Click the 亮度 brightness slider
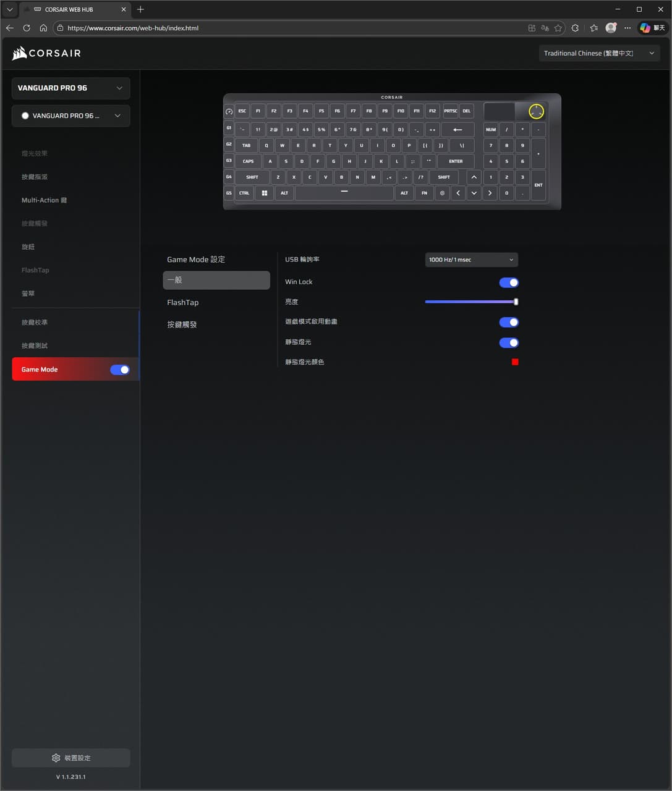Viewport: 672px width, 791px height. click(x=472, y=302)
